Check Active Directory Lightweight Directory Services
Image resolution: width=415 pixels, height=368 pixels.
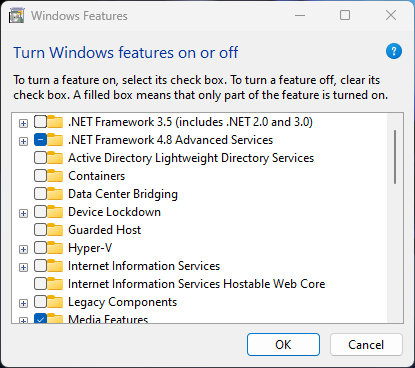(40, 158)
